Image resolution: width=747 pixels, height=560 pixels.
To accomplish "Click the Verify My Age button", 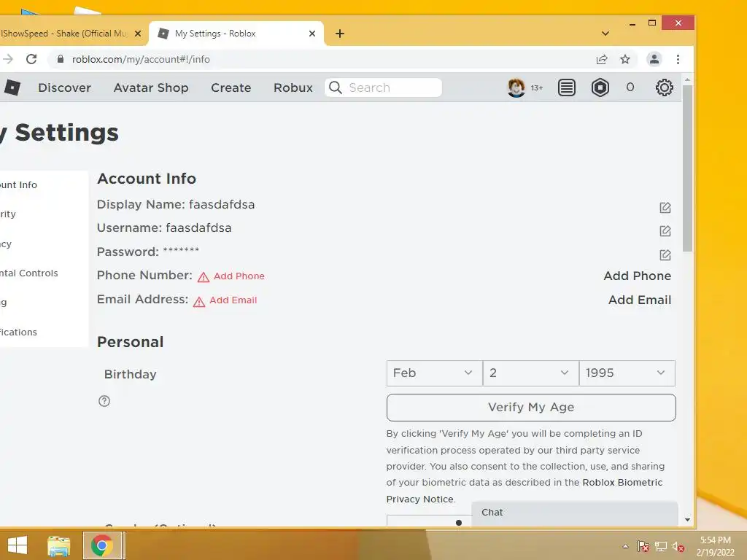I will pyautogui.click(x=531, y=407).
